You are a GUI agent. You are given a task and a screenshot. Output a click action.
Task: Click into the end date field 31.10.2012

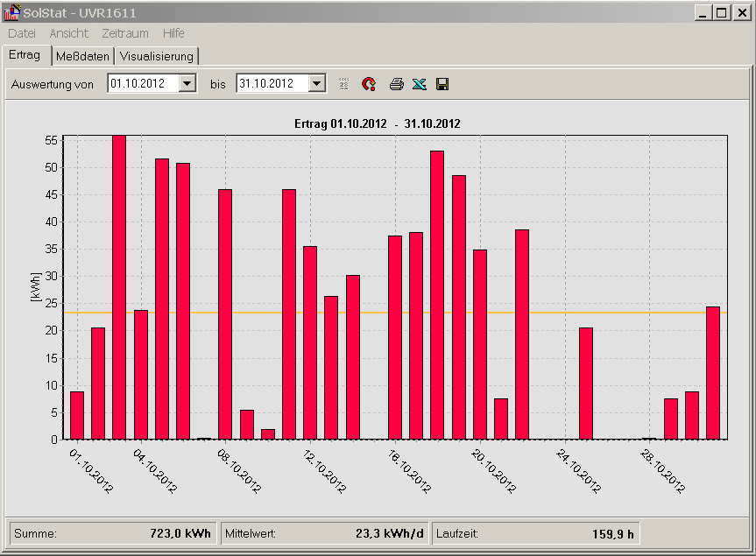272,84
